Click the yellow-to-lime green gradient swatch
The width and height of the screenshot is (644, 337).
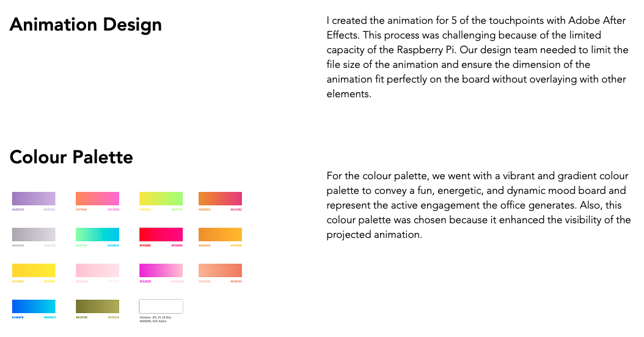[161, 198]
